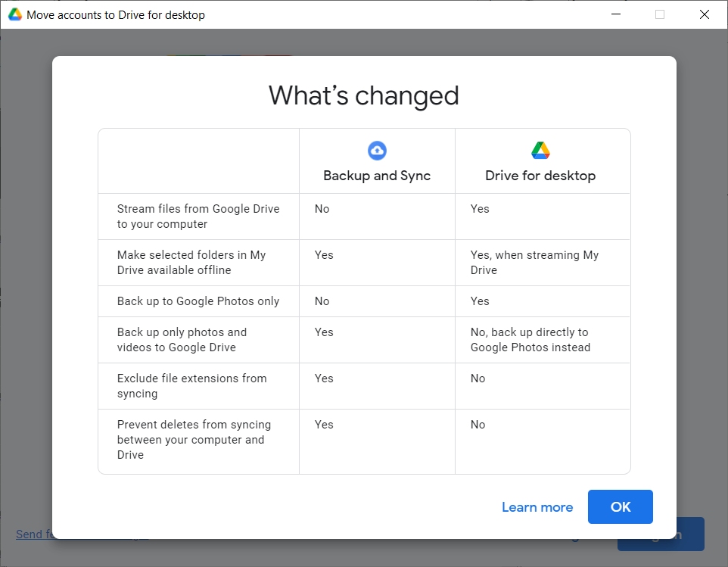
Task: Click Backup and Sync "No" for Stream files row
Action: pos(322,209)
